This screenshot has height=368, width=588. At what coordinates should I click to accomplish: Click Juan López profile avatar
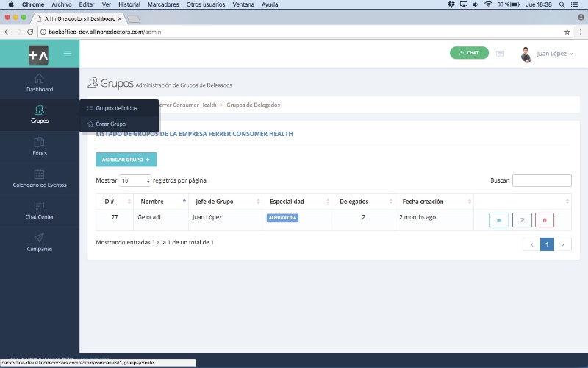tap(526, 54)
